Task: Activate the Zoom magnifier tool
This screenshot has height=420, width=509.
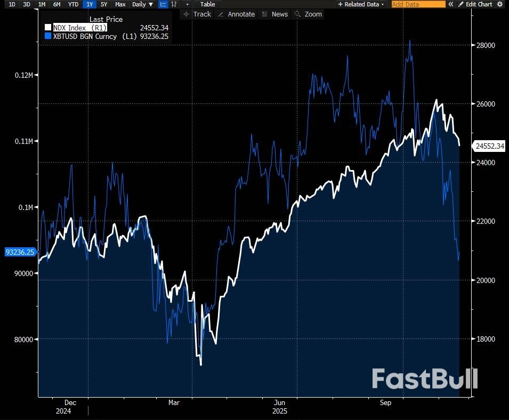Action: click(x=309, y=14)
